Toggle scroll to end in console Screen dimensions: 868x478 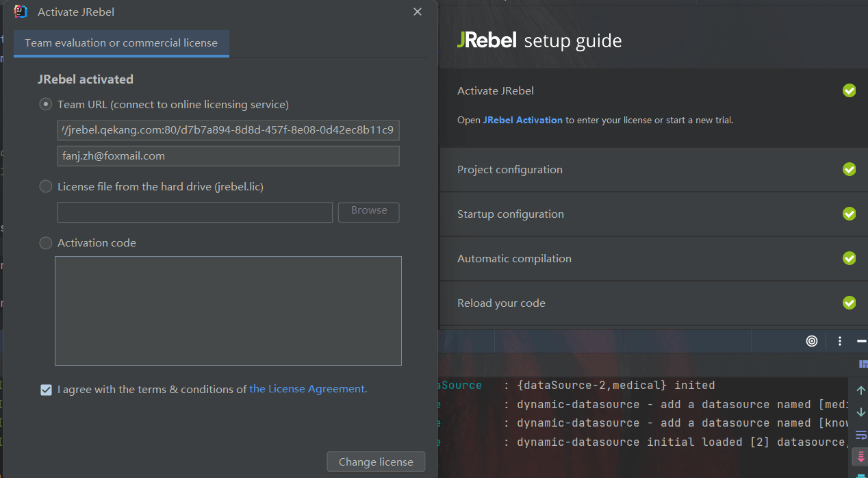[x=861, y=457]
